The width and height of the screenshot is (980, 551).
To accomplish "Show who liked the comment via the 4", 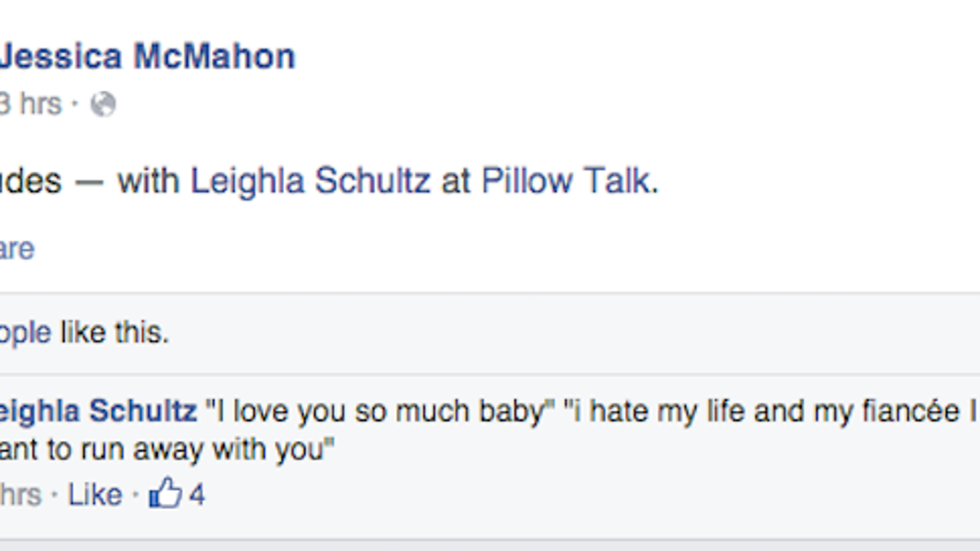I will pos(197,495).
